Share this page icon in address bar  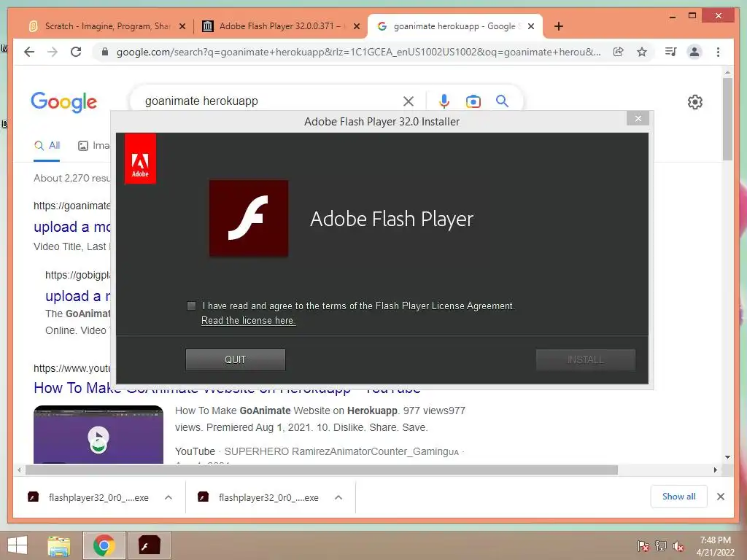(619, 52)
